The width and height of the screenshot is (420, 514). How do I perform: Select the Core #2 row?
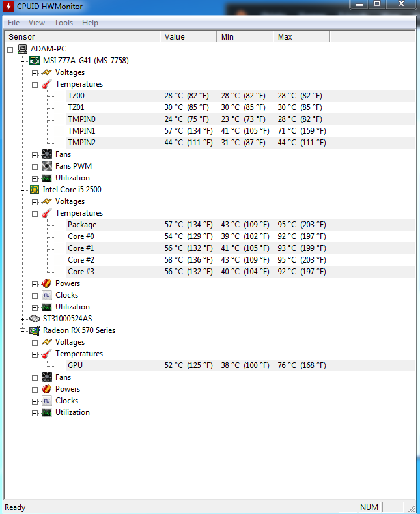(241, 260)
